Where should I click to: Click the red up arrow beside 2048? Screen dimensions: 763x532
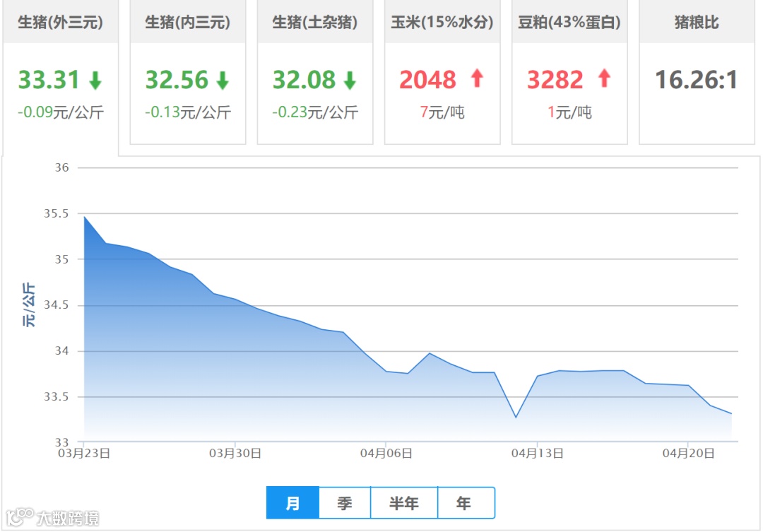pos(478,78)
